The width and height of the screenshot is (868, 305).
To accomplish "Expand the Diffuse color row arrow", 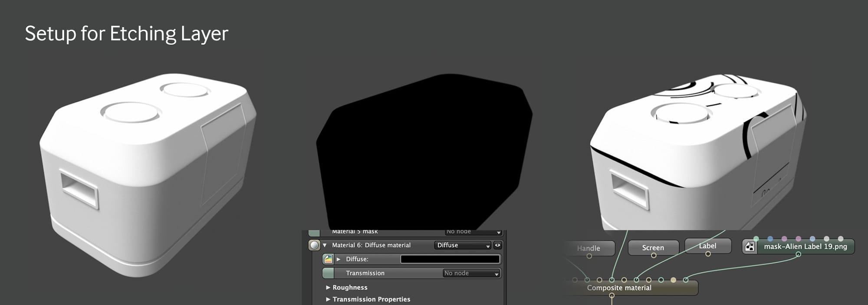I will coord(339,259).
